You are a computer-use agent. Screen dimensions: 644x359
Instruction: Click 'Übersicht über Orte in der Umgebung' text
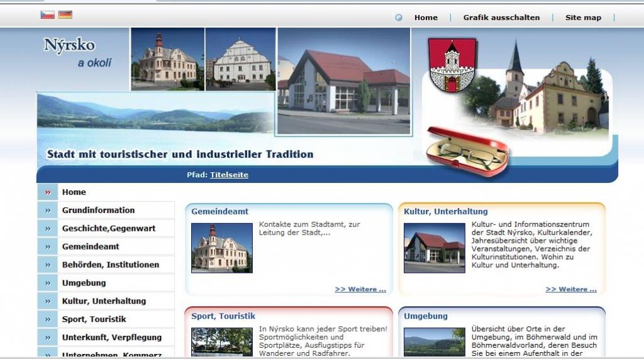(534, 341)
